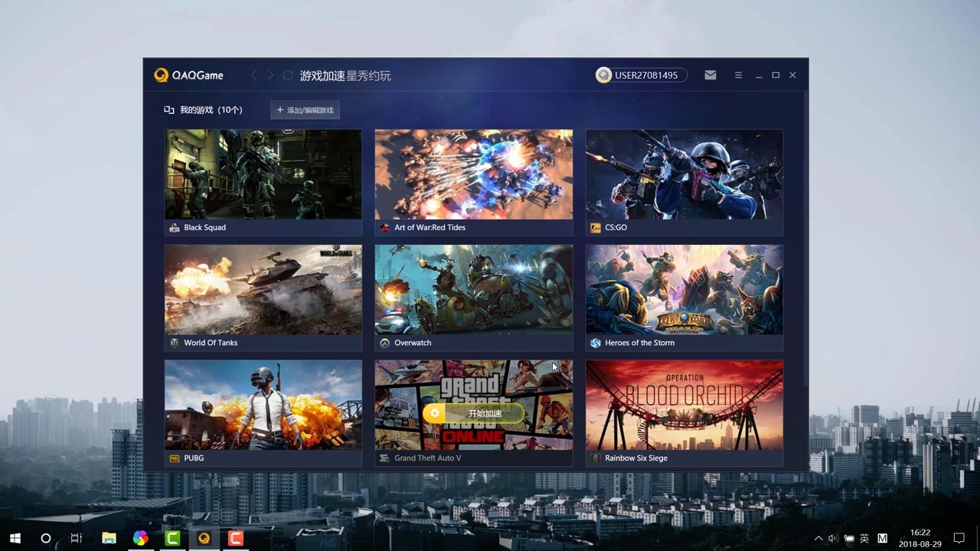Click the gear icon on 开始加速 button
The width and height of the screenshot is (980, 551).
tap(435, 413)
